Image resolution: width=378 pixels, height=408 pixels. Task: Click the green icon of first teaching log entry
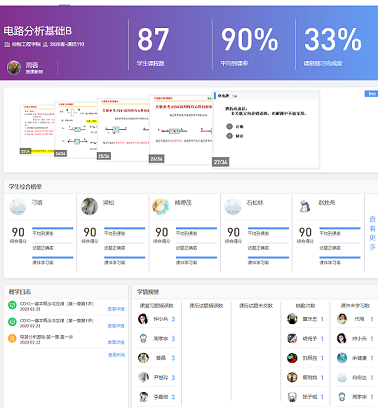point(12,305)
